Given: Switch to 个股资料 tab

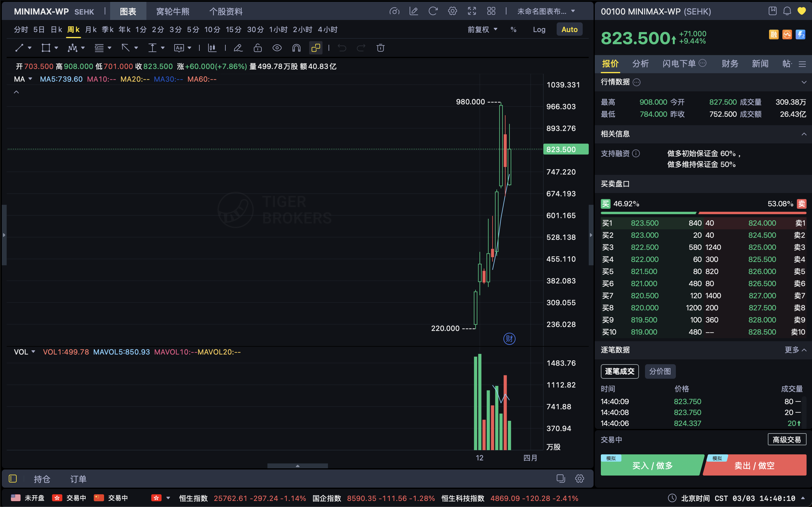Looking at the screenshot, I should pos(226,11).
